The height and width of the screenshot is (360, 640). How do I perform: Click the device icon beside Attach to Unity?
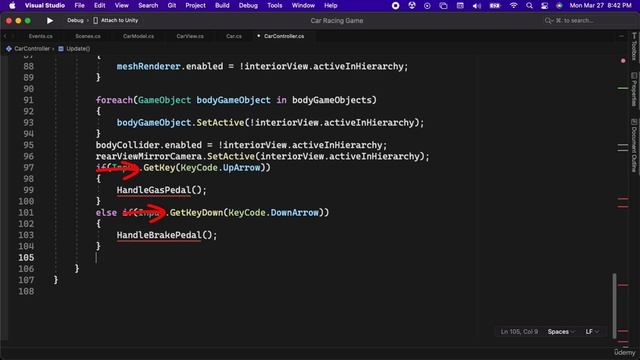tap(96, 20)
